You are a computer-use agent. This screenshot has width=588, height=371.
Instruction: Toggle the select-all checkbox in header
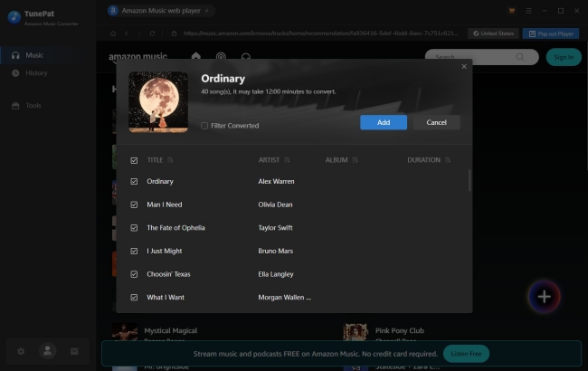[x=134, y=160]
